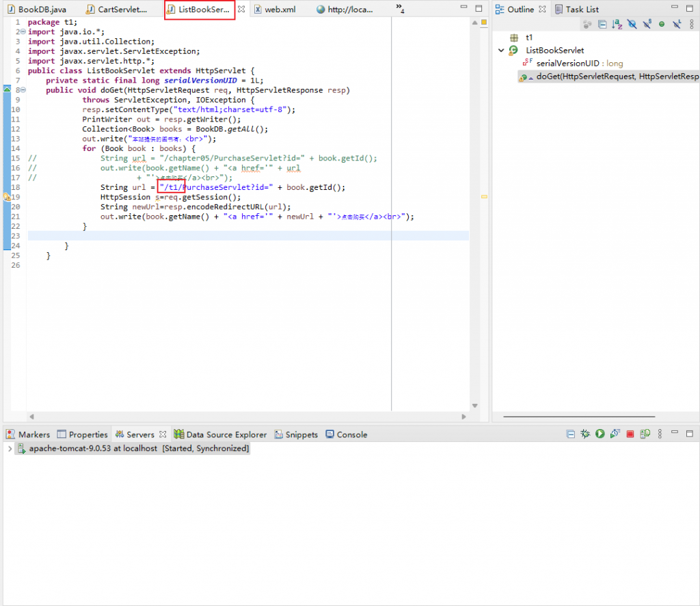This screenshot has width=700, height=606.
Task: Click editor vertical scrollbar up arrow
Action: click(x=474, y=23)
